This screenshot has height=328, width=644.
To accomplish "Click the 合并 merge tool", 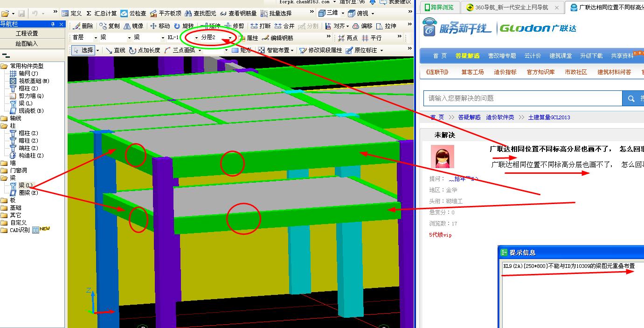I will click(x=284, y=26).
